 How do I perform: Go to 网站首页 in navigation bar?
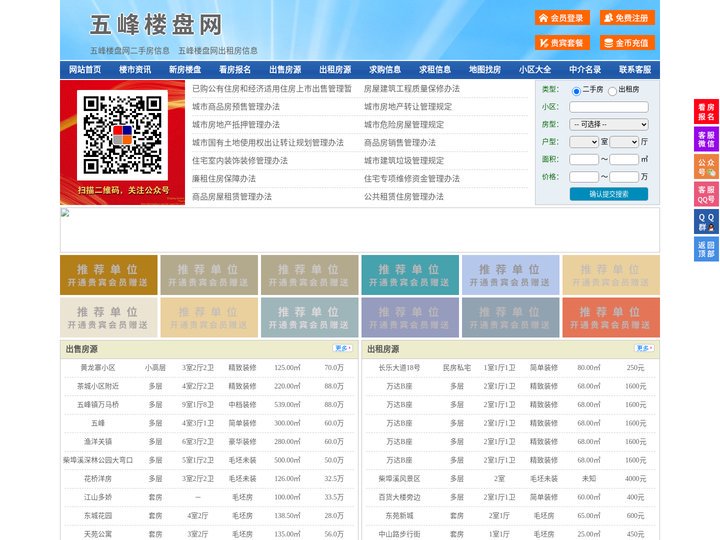click(x=85, y=70)
